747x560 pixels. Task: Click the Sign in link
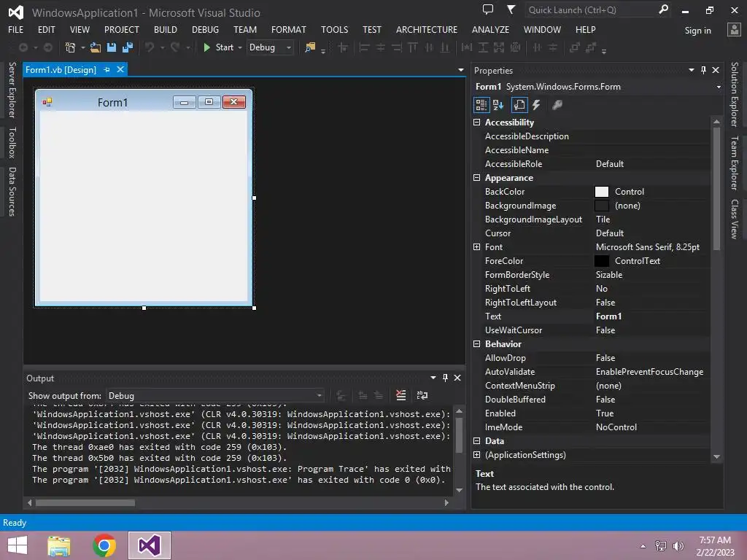pyautogui.click(x=698, y=31)
